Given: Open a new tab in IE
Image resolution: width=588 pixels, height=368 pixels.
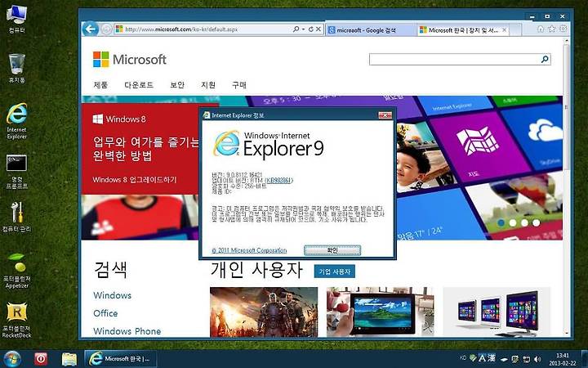Looking at the screenshot, I should pyautogui.click(x=516, y=30).
